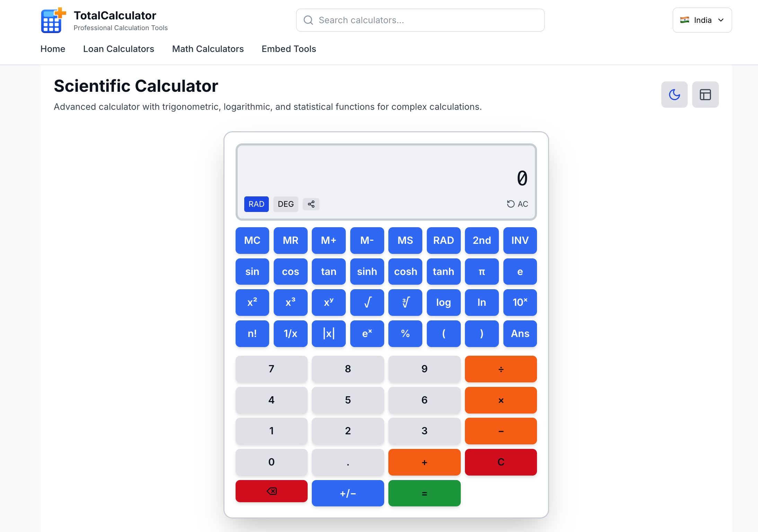758x532 pixels.
Task: Switch the calculator to DEG mode
Action: click(285, 204)
